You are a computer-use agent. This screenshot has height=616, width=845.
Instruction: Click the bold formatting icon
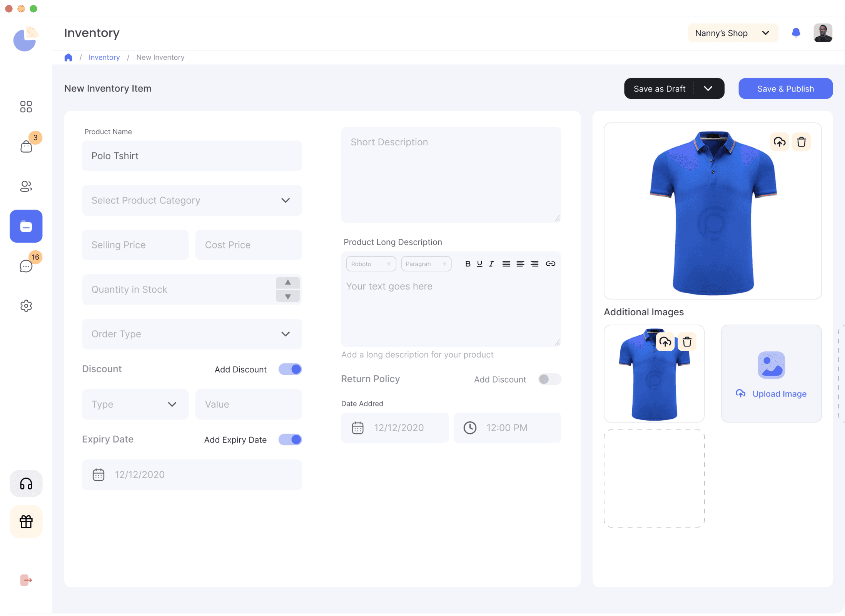coord(468,264)
